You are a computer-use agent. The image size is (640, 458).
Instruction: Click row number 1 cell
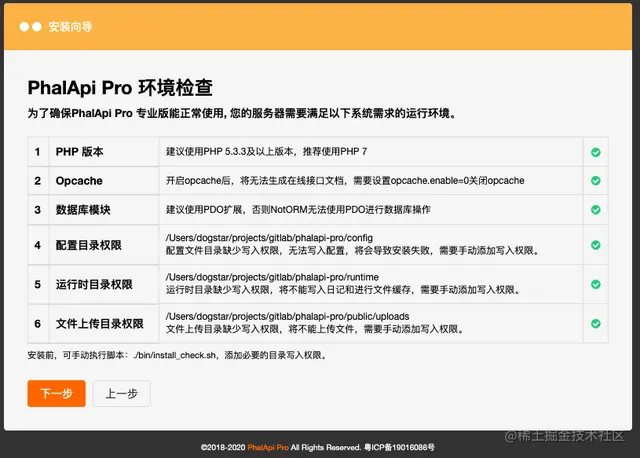pyautogui.click(x=38, y=152)
